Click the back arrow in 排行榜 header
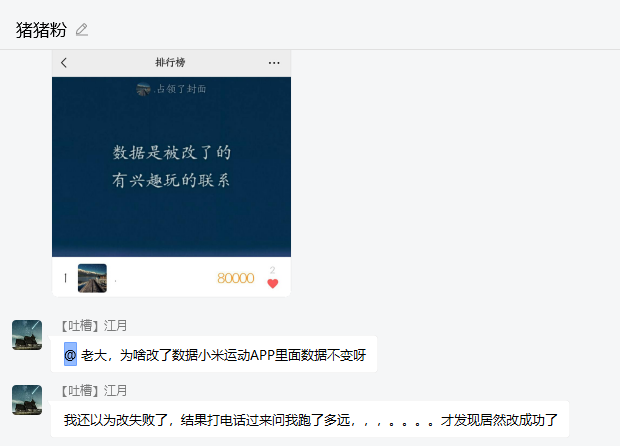The width and height of the screenshot is (620, 446). pos(64,62)
